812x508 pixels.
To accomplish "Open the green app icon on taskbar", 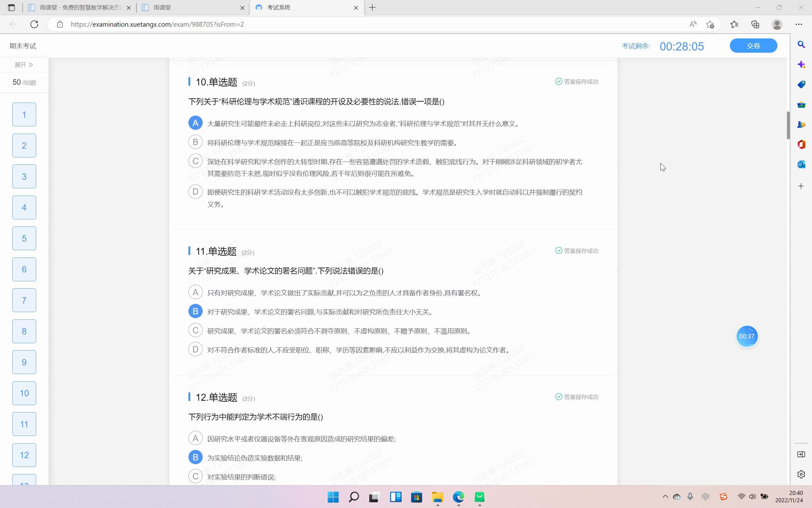I will click(480, 497).
